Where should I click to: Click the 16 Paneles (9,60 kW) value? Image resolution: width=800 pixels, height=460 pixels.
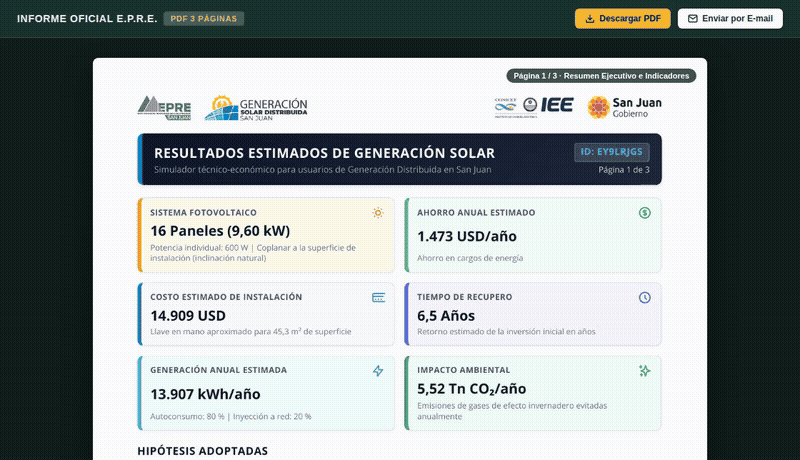[220, 231]
